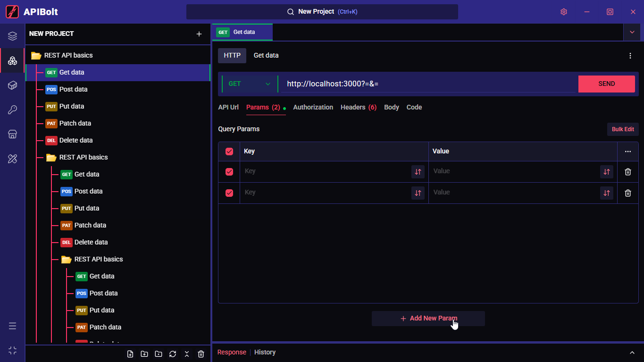Image resolution: width=644 pixels, height=362 pixels.
Task: Open the single box sidebar icon
Action: (x=13, y=85)
